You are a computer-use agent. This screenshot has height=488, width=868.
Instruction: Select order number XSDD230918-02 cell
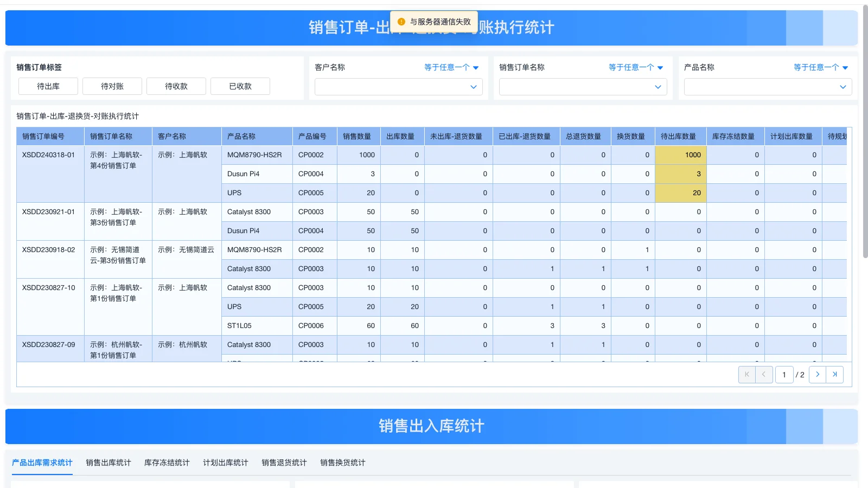pos(50,259)
